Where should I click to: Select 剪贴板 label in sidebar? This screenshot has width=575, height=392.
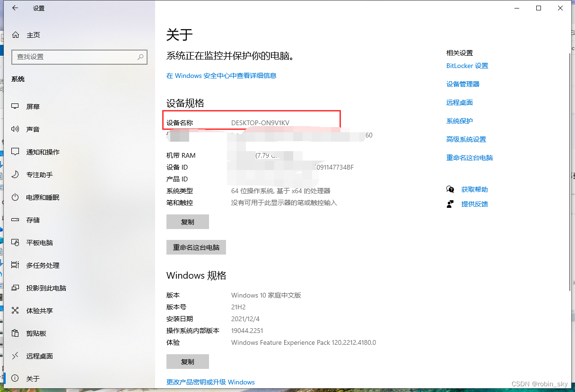36,333
